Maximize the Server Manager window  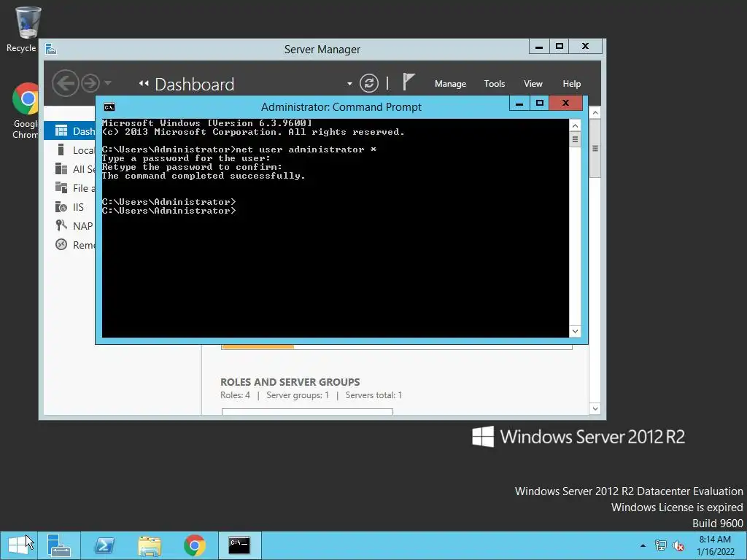click(560, 47)
